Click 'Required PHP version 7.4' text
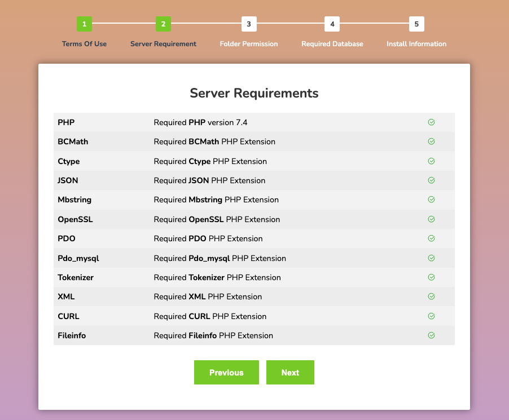This screenshot has height=420, width=509. 200,122
